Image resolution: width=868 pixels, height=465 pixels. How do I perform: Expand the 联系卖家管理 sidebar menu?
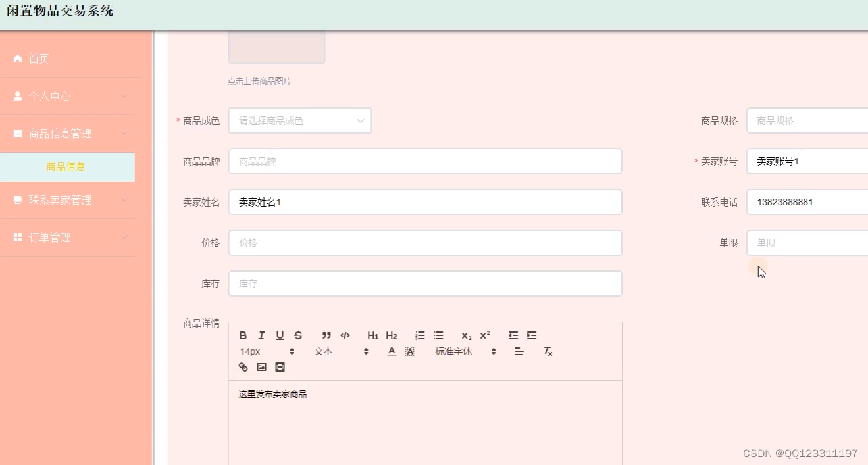(x=67, y=200)
